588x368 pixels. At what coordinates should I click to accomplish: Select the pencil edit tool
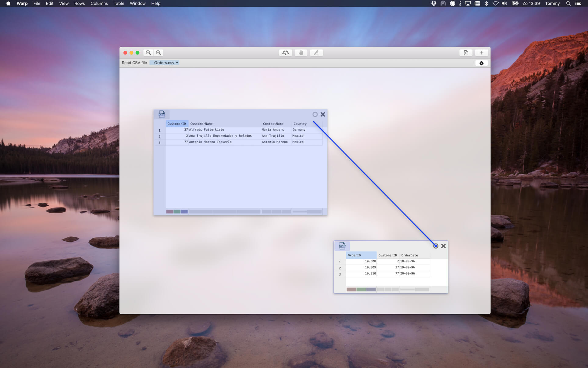click(316, 53)
